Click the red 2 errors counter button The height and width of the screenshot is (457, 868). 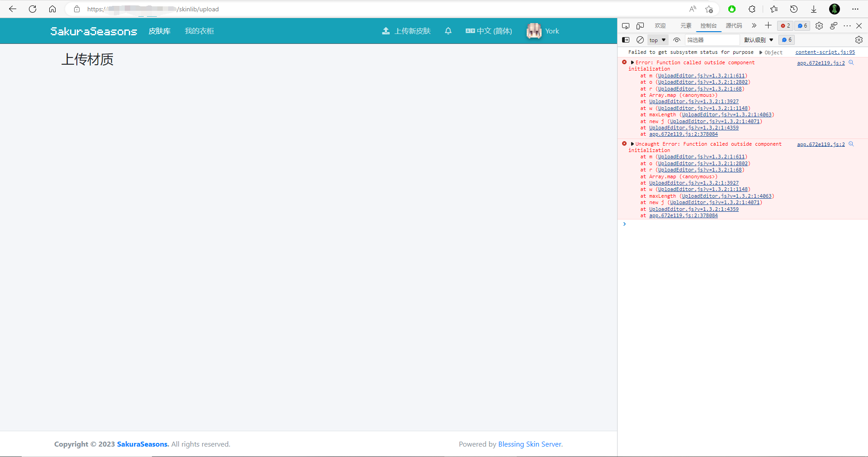[785, 26]
